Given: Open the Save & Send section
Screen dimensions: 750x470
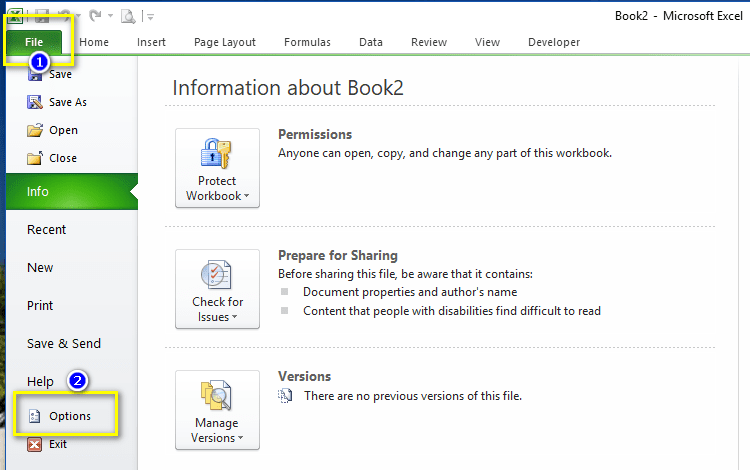Looking at the screenshot, I should (64, 343).
